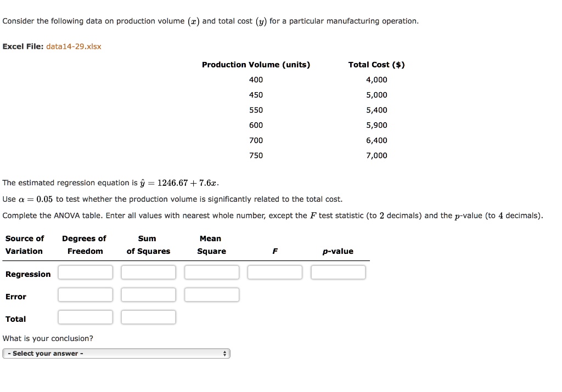
Task: Click the Regression Mean Square field
Action: point(211,272)
